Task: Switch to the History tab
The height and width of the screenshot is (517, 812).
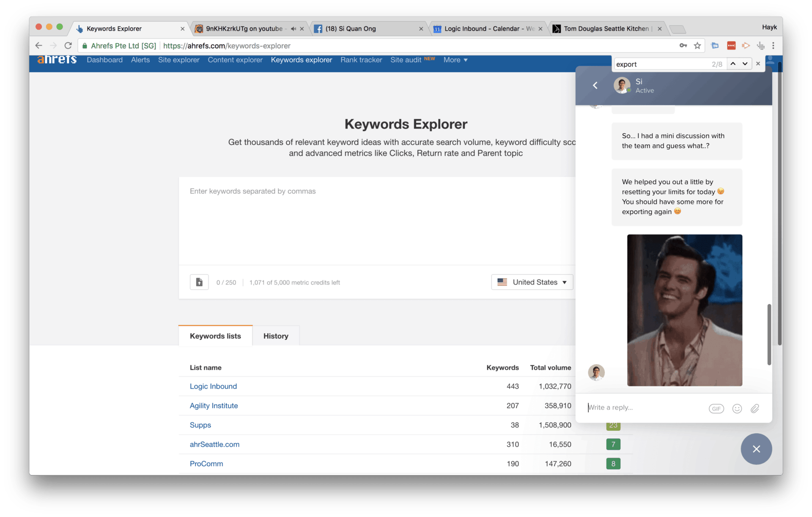Action: tap(275, 335)
